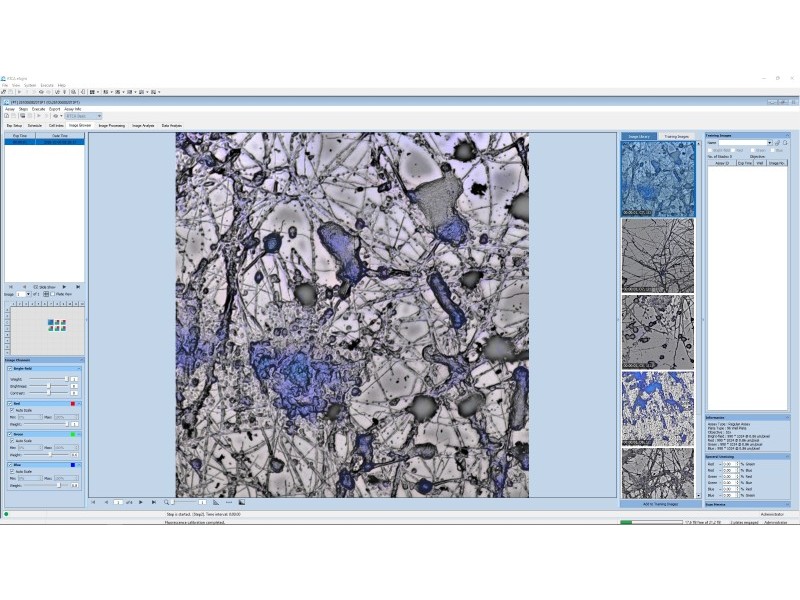Collapse the Image Channels panel
800x600 pixels.
(x=81, y=360)
